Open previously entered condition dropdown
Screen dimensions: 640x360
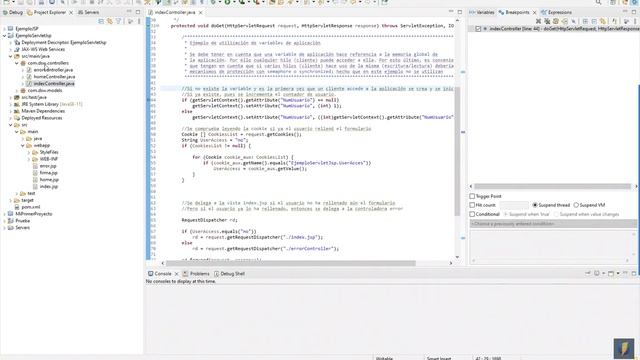pyautogui.click(x=553, y=224)
